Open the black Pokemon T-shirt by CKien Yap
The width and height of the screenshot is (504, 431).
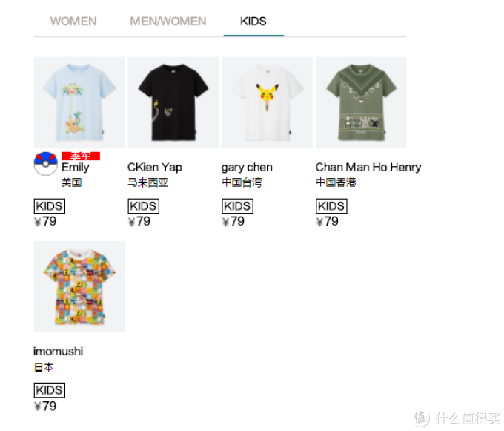tap(173, 102)
